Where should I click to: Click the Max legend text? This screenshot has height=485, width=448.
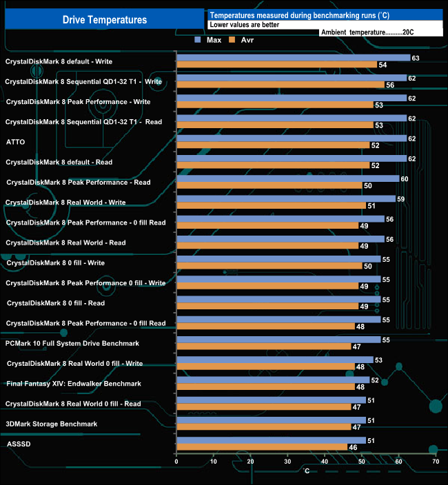(214, 40)
